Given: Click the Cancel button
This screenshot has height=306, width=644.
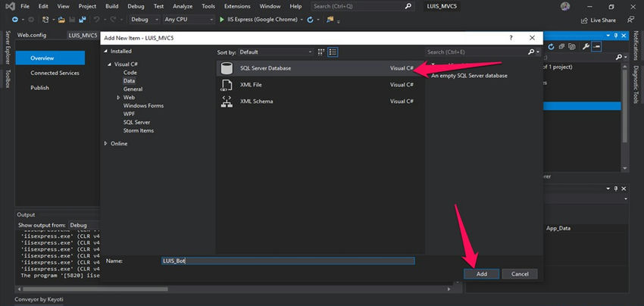Looking at the screenshot, I should pyautogui.click(x=520, y=274).
